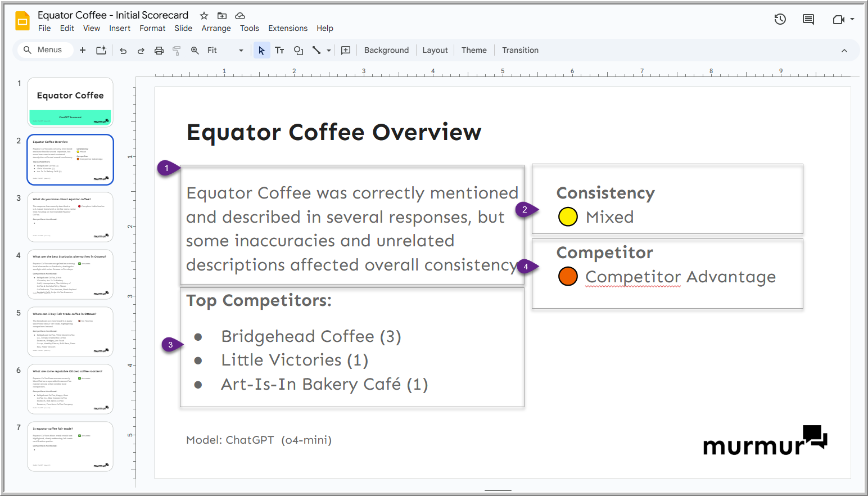Add a comment using toolbar icon
868x496 pixels.
click(x=346, y=51)
